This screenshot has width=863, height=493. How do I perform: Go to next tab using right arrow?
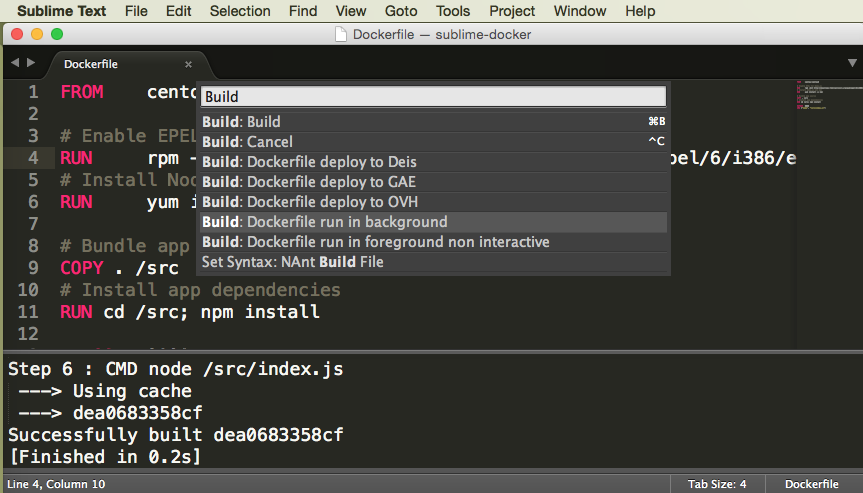coord(31,63)
